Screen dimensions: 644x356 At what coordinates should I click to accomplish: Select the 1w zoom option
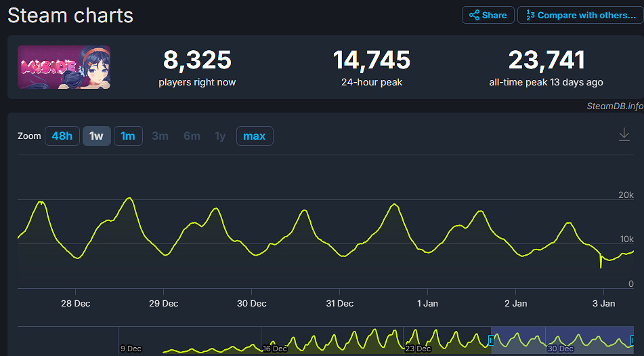(x=96, y=136)
